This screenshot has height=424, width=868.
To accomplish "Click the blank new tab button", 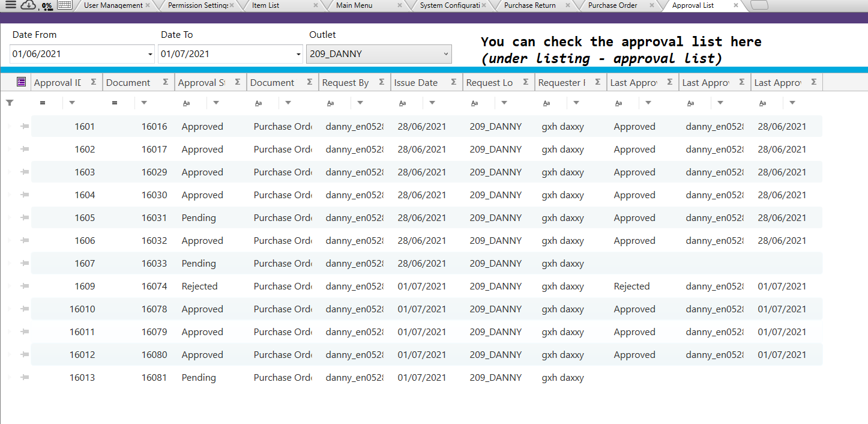I will pos(759,5).
